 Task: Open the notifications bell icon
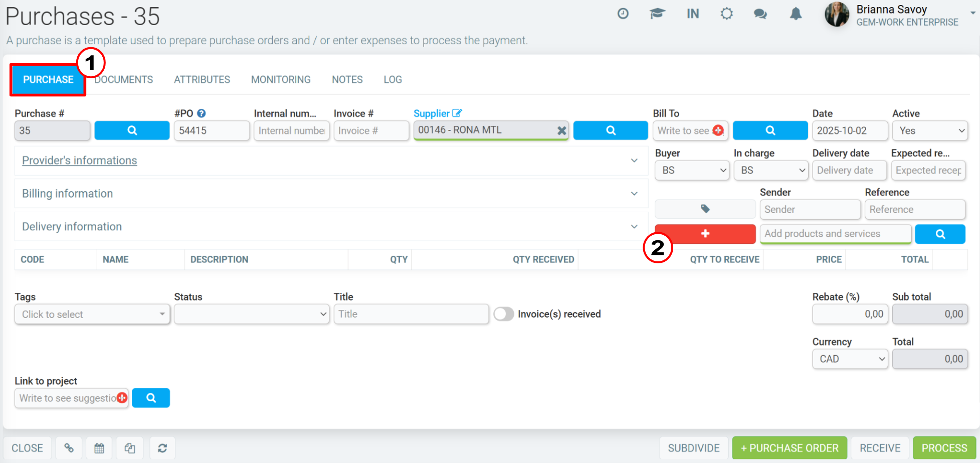[x=796, y=14]
